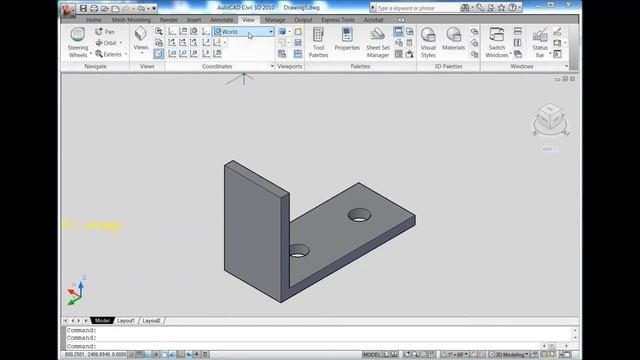The height and width of the screenshot is (360, 640).
Task: Click the coordinates readout in status bar
Action: click(95, 354)
